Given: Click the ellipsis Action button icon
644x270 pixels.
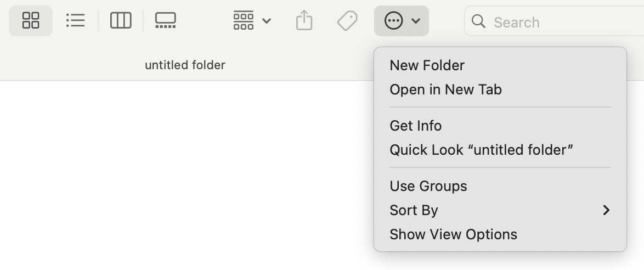Looking at the screenshot, I should pos(394,21).
